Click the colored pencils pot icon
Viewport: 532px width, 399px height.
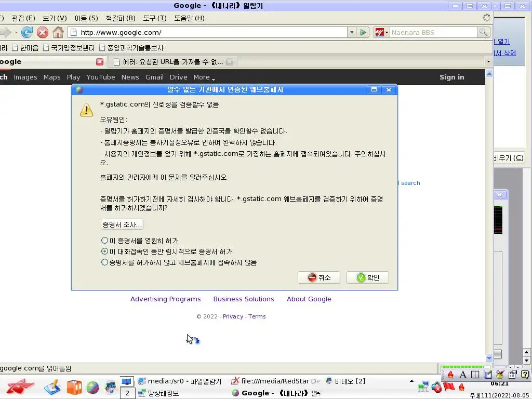[500, 375]
